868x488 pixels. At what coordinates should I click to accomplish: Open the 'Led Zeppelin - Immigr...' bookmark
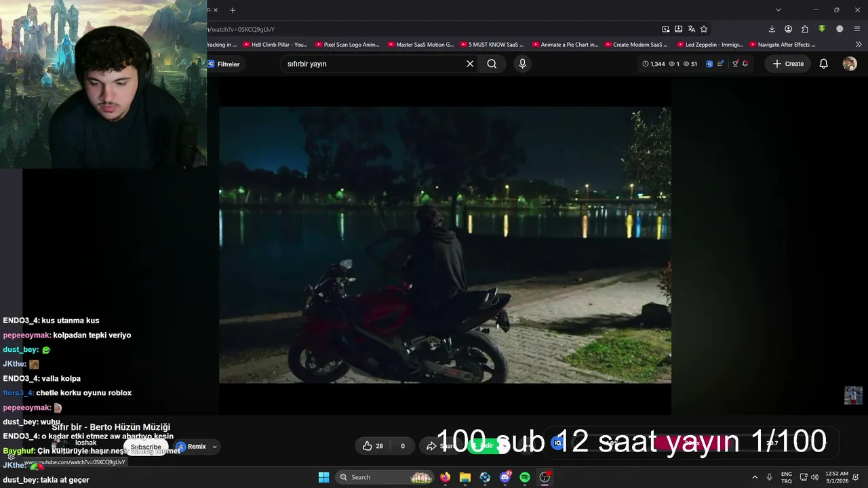click(x=709, y=45)
